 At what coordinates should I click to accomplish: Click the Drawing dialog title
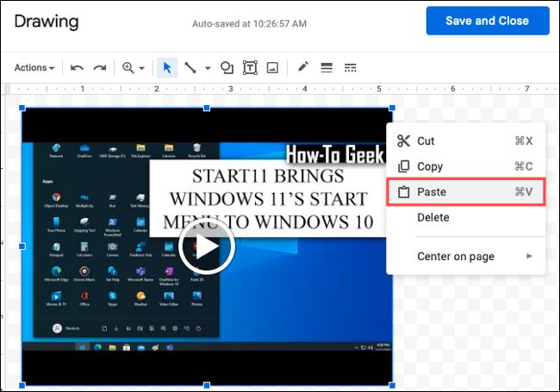coord(47,22)
